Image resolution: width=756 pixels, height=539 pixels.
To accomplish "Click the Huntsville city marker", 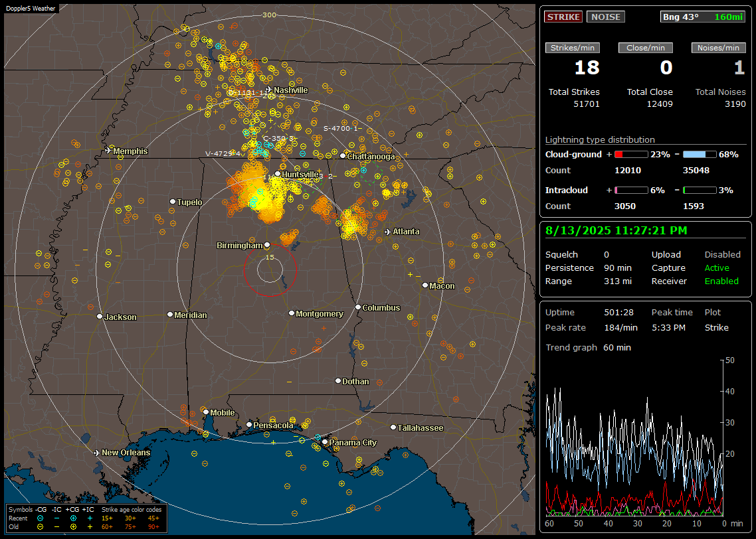I will pos(278,174).
